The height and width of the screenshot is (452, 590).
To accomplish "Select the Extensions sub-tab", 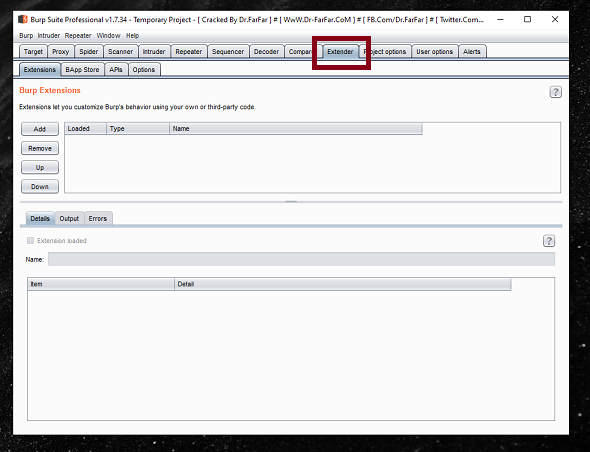I will click(40, 70).
